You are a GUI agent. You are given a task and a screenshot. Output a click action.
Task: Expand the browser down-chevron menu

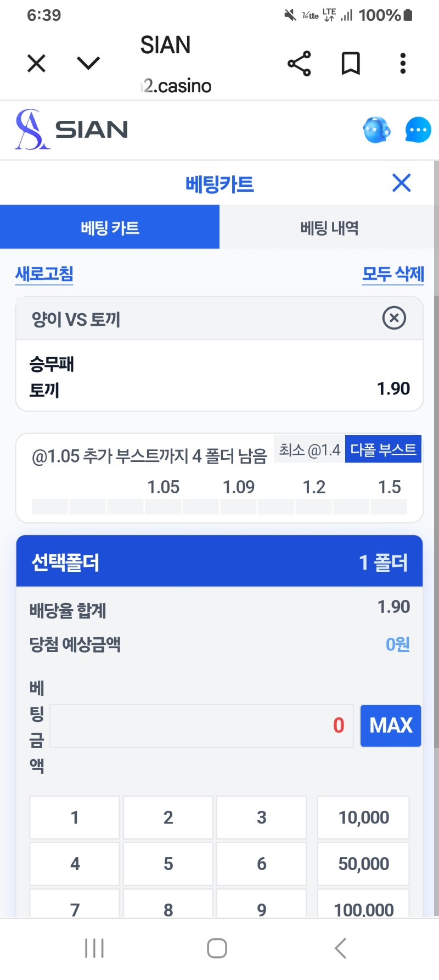click(88, 63)
